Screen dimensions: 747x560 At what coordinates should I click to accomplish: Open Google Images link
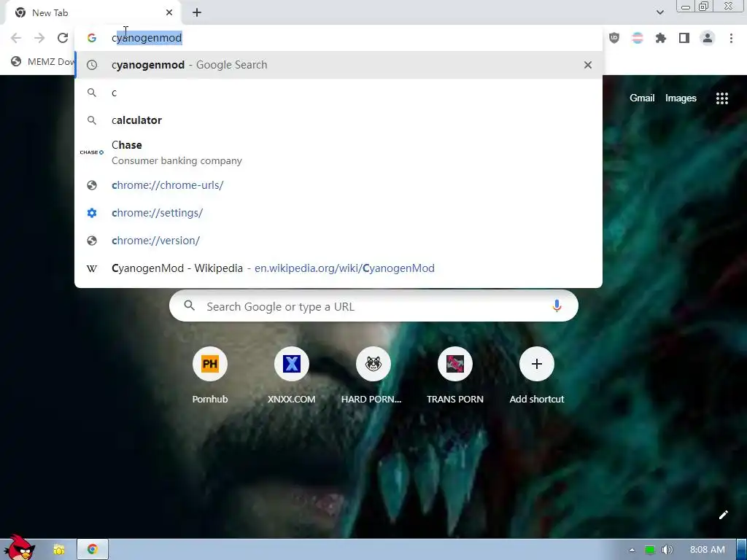(681, 98)
